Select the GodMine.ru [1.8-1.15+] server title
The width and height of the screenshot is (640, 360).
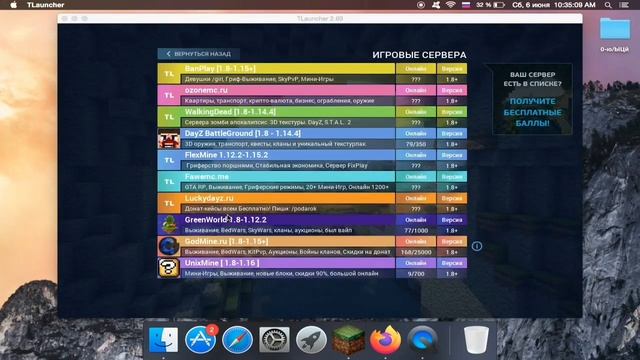click(227, 241)
